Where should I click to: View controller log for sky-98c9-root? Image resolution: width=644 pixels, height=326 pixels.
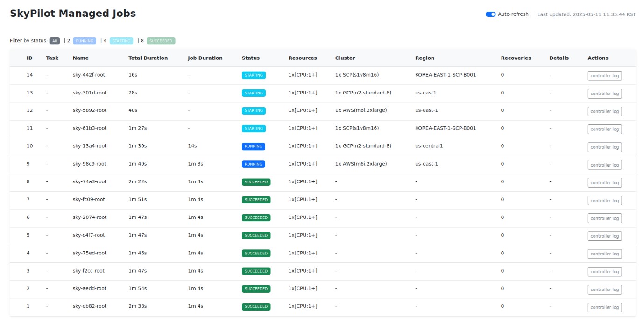[604, 165]
